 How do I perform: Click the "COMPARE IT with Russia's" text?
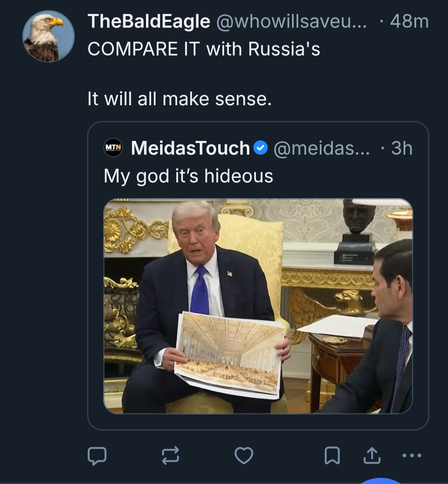(x=204, y=49)
